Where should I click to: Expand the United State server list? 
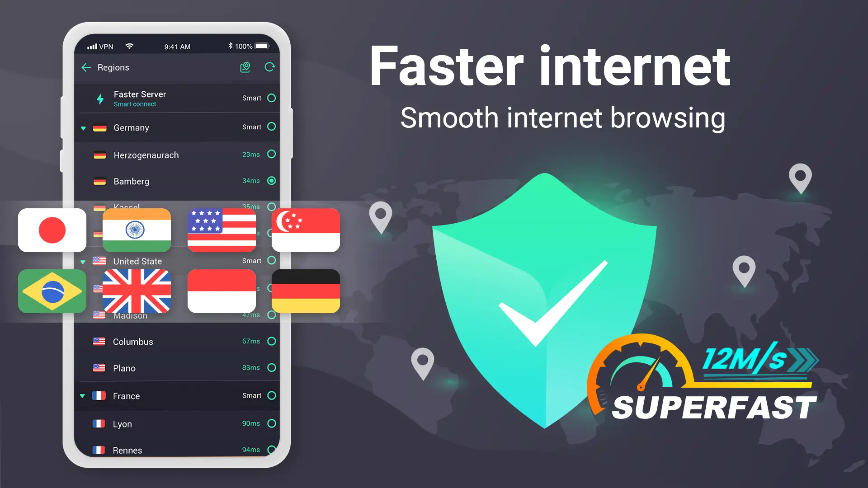pyautogui.click(x=84, y=261)
